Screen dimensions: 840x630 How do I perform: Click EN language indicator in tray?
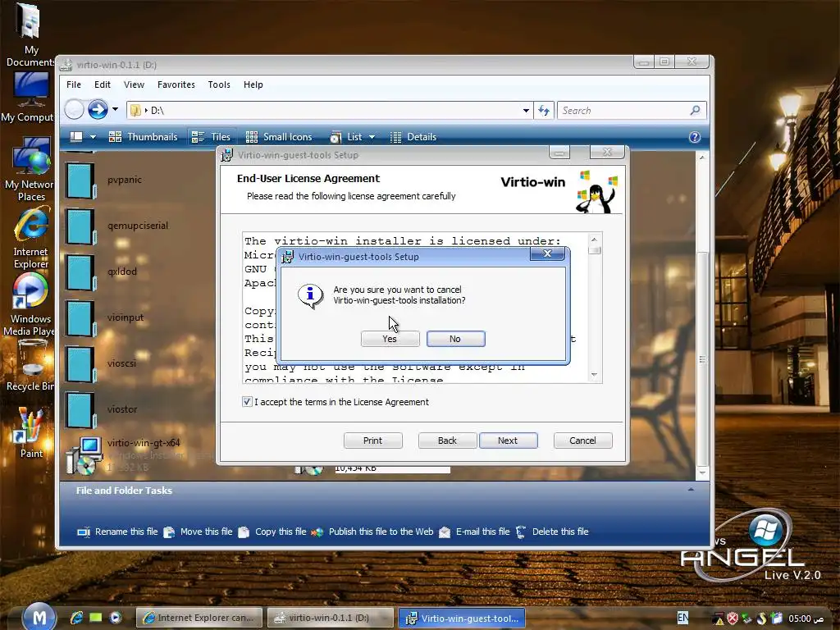point(682,618)
